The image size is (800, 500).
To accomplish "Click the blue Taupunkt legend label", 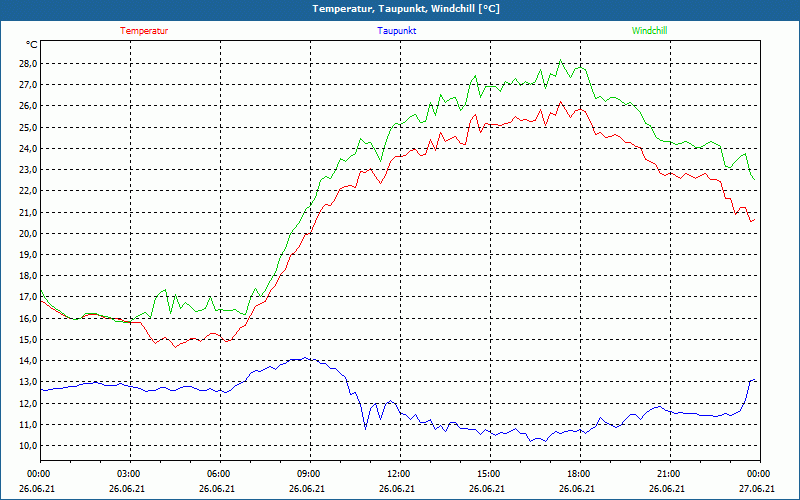I will (396, 31).
